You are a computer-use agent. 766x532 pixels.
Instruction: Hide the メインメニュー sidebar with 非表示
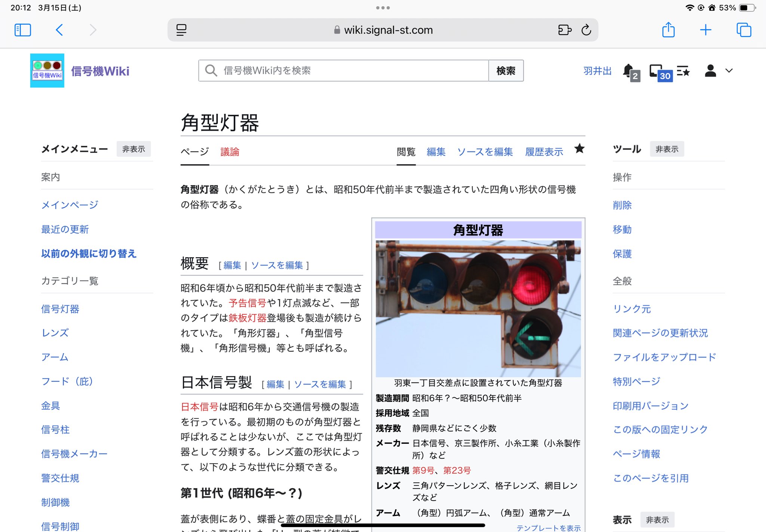tap(134, 149)
